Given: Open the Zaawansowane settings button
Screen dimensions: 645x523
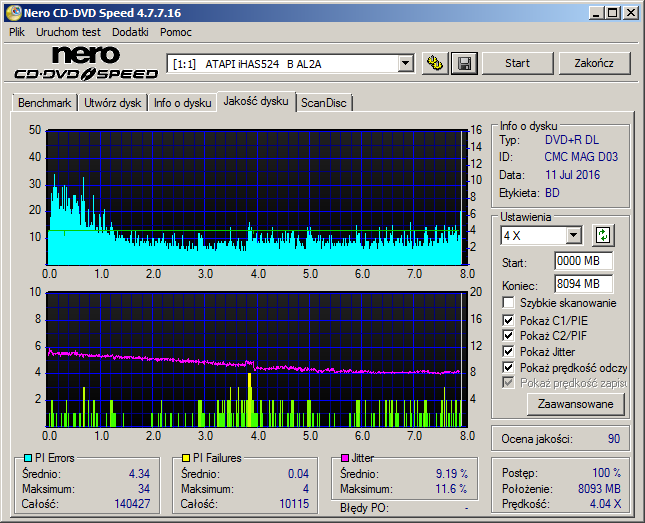Looking at the screenshot, I should point(575,404).
